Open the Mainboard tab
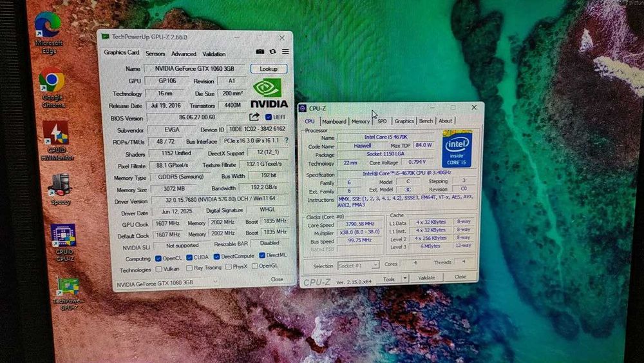The image size is (644, 363). [x=334, y=121]
